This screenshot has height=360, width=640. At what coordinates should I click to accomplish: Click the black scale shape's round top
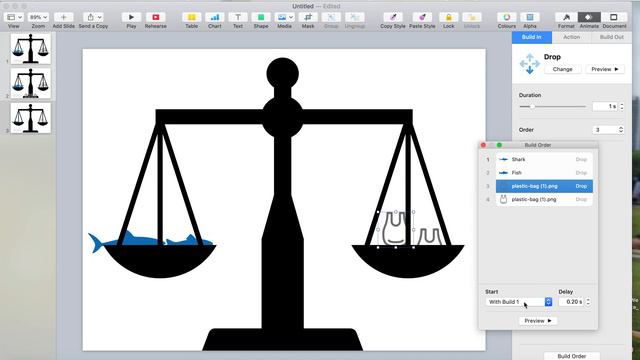click(x=282, y=74)
